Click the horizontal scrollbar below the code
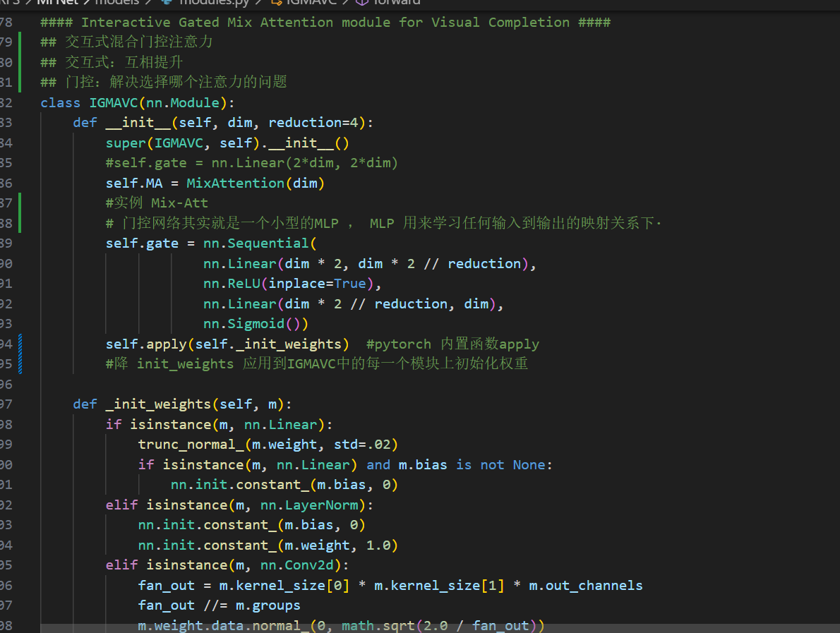840x633 pixels. (440, 627)
